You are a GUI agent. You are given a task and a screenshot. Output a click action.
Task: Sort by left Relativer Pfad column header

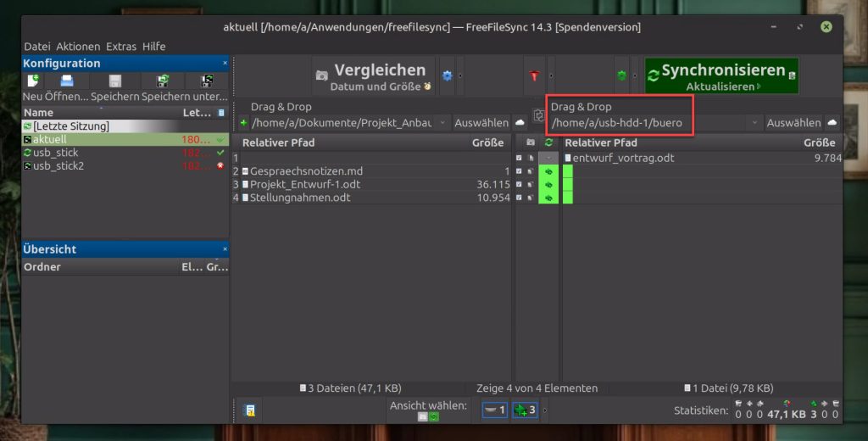point(278,142)
